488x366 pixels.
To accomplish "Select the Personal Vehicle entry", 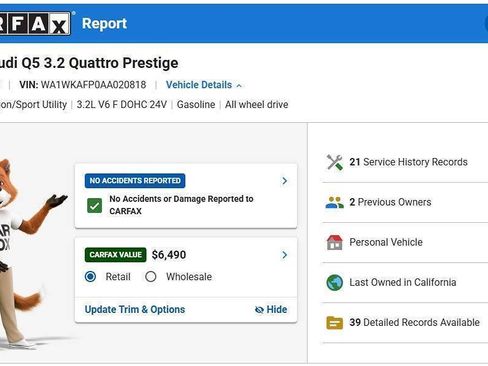I will 404,242.
